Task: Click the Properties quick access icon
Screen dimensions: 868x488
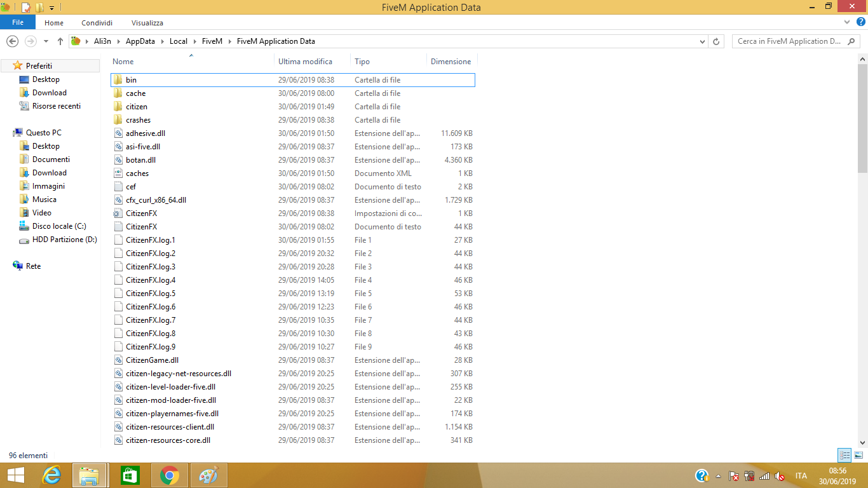Action: click(x=26, y=8)
